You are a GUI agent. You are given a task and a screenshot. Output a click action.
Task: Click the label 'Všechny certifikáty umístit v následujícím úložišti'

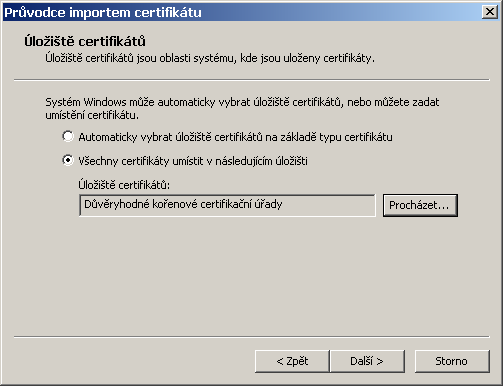(193, 161)
